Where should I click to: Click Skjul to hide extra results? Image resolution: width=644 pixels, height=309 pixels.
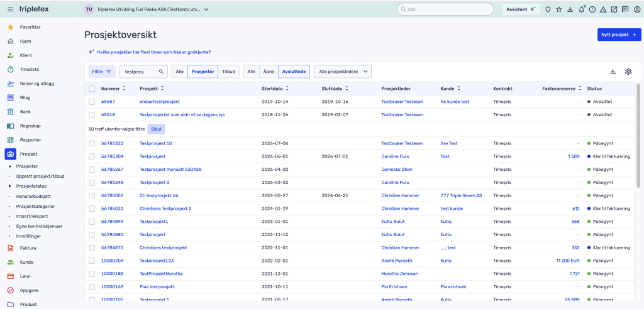click(x=156, y=129)
